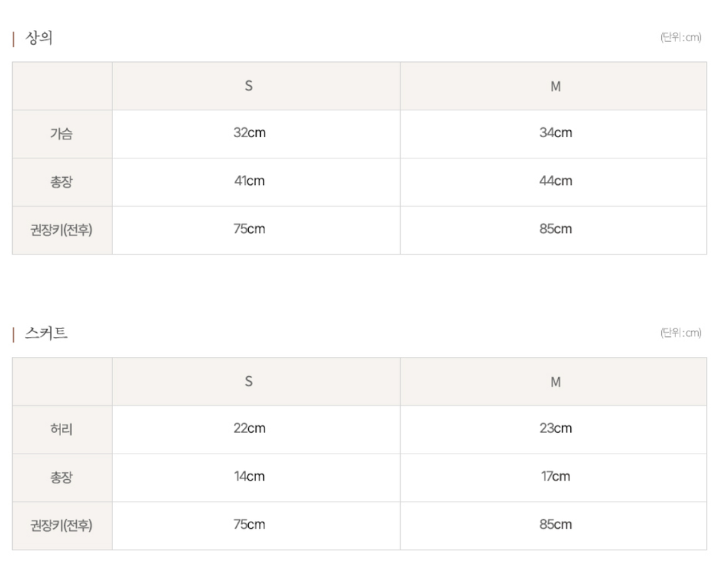This screenshot has width=728, height=573.
Task: Pick the 17cm skirt length cell
Action: (x=555, y=476)
